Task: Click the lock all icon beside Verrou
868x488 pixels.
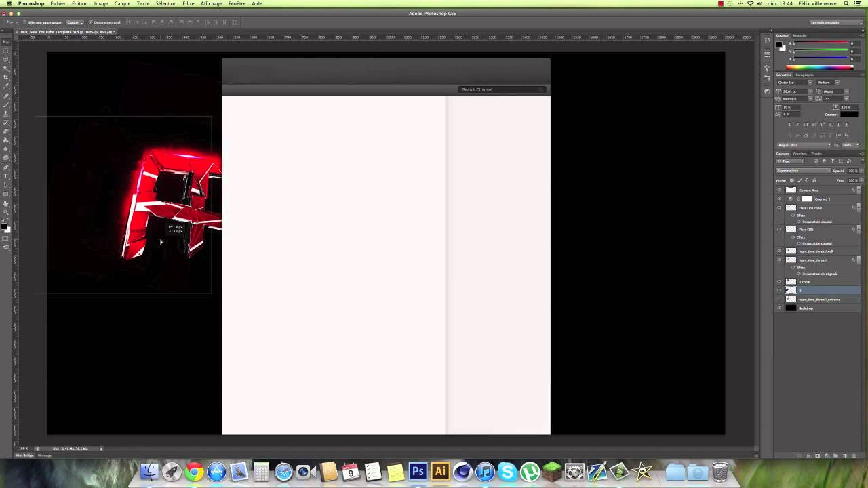Action: coord(814,180)
